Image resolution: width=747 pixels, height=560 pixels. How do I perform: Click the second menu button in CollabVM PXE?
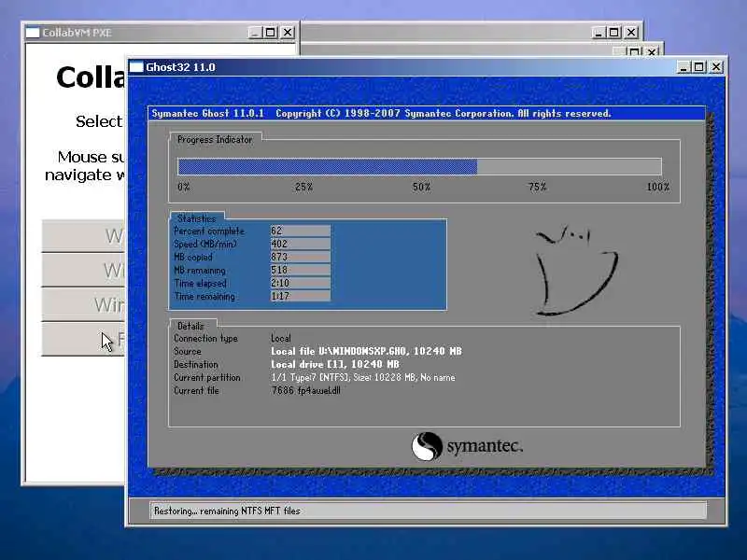click(83, 271)
